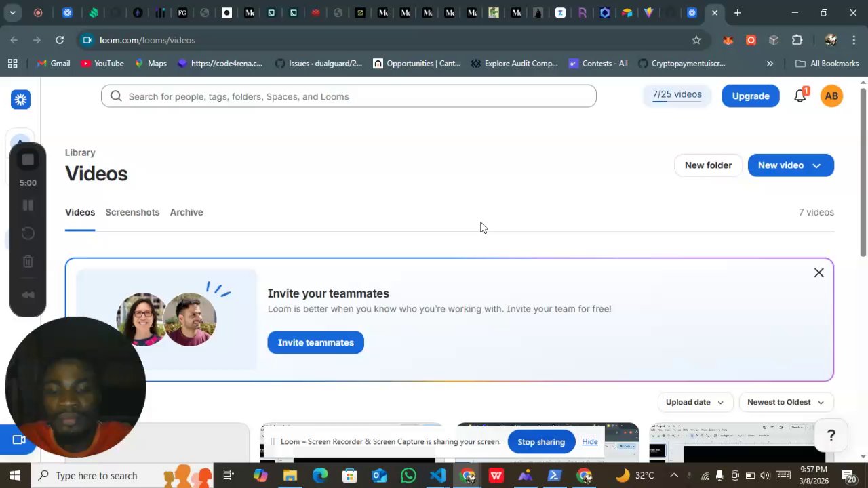View the 7/25 videos usage indicator

[677, 95]
